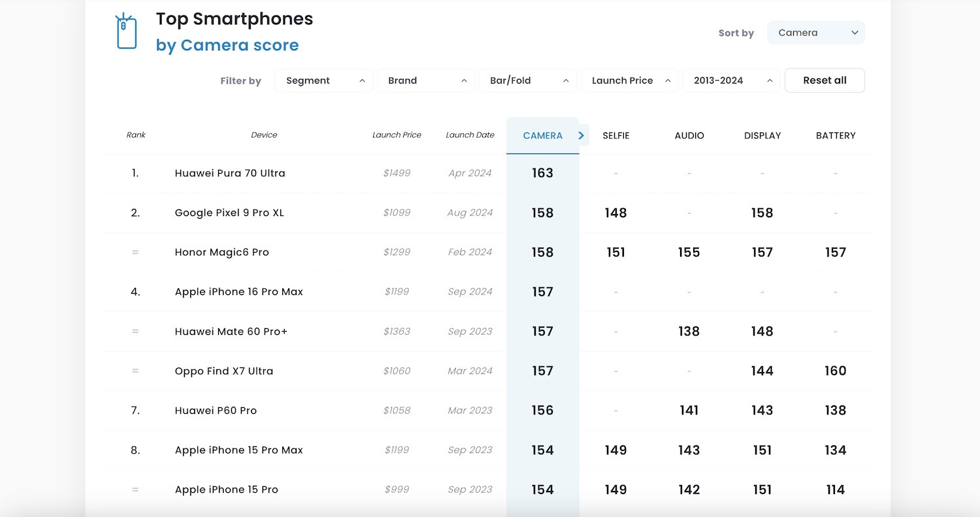The width and height of the screenshot is (980, 517).
Task: Click Honor Magic6 Pro selfie score 151
Action: pyautogui.click(x=615, y=252)
